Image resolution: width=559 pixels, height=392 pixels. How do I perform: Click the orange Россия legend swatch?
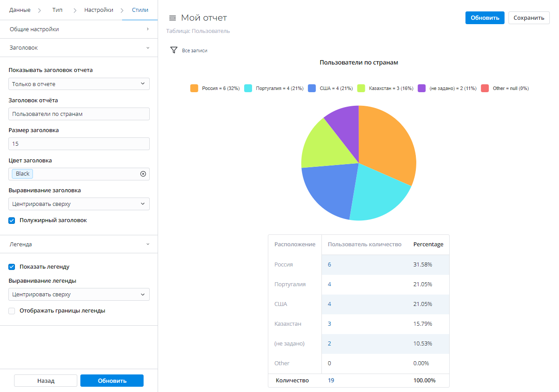tap(194, 88)
